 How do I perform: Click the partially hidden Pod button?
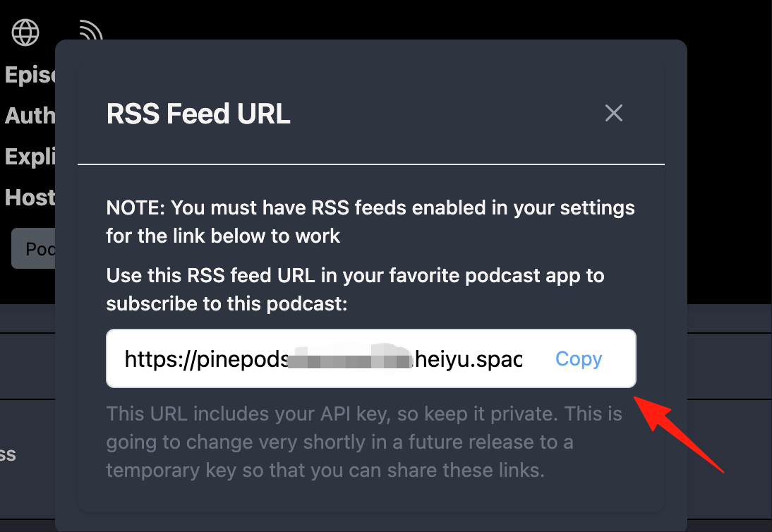pos(33,248)
